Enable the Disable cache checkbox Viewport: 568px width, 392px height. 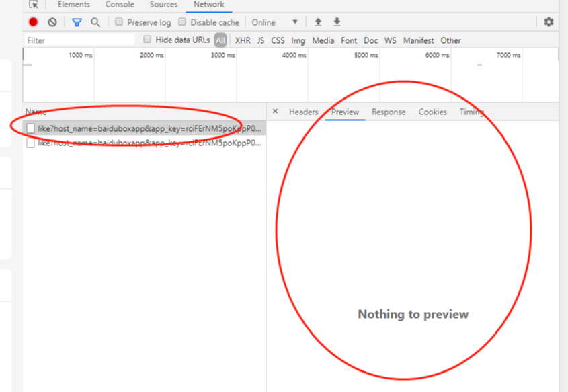pyautogui.click(x=182, y=22)
